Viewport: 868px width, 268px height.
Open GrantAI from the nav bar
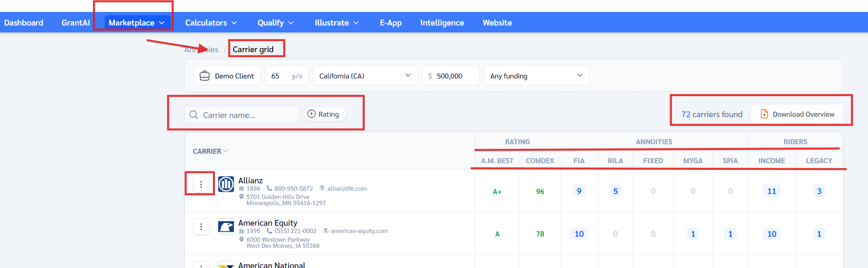click(76, 23)
